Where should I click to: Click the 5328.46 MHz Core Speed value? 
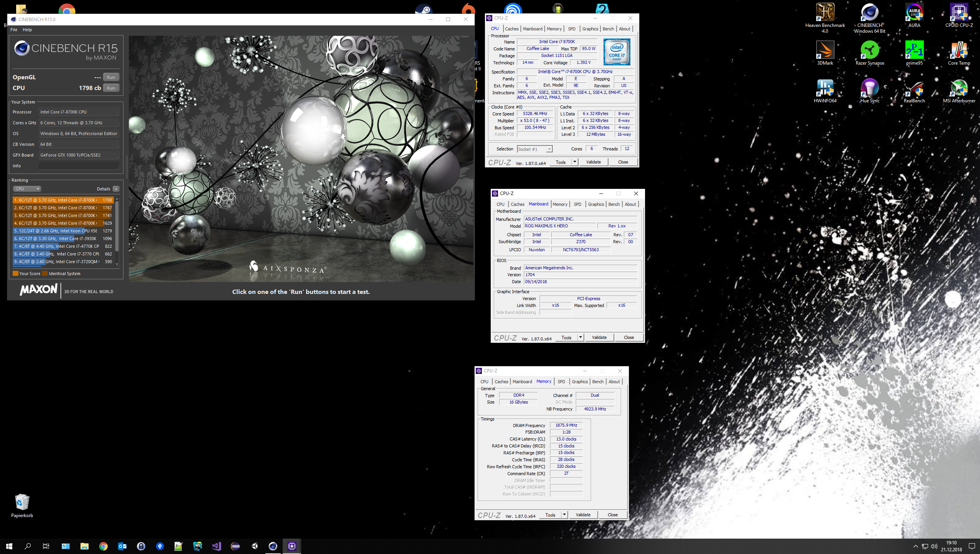(x=535, y=113)
